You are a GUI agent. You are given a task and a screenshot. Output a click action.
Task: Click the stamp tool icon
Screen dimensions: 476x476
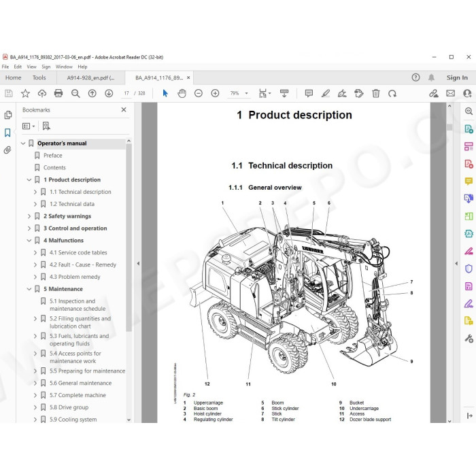359,93
